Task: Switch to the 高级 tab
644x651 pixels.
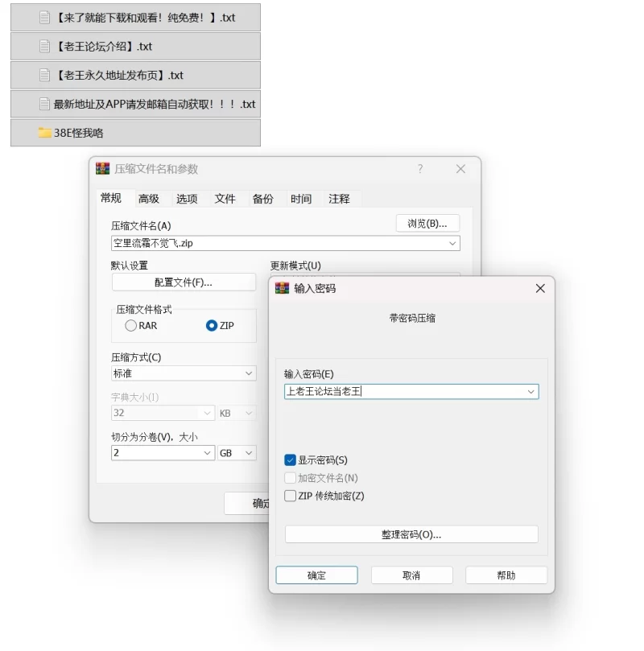Action: (x=149, y=199)
